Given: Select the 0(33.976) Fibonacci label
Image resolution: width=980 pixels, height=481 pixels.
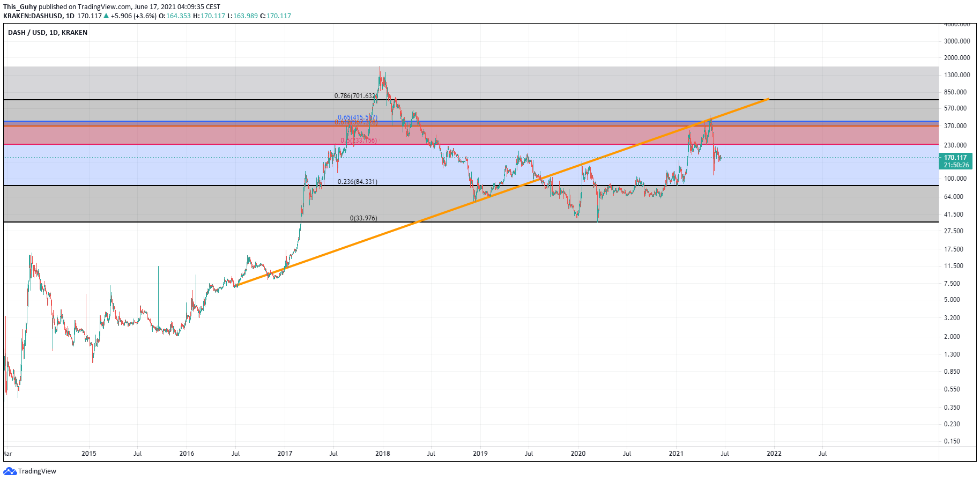Looking at the screenshot, I should 363,218.
